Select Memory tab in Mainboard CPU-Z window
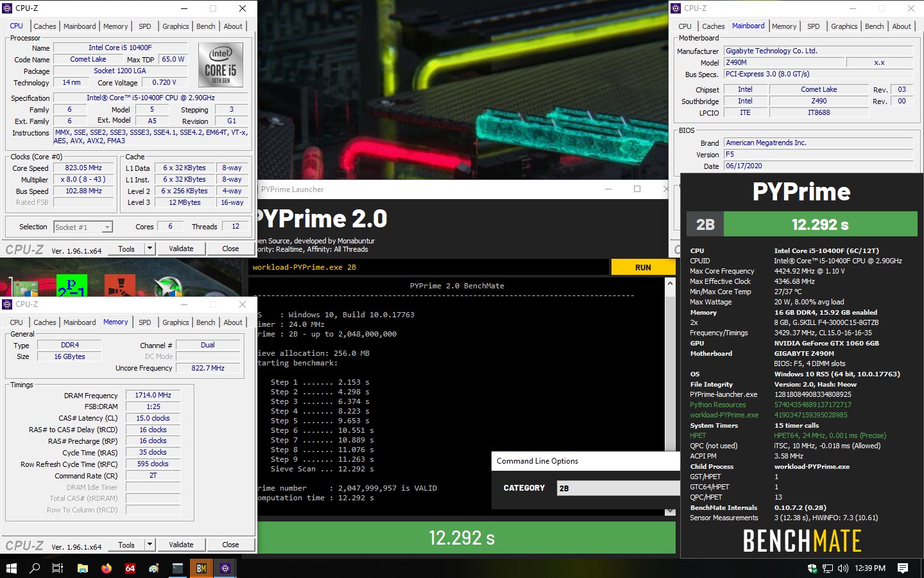The height and width of the screenshot is (578, 924). (x=784, y=26)
